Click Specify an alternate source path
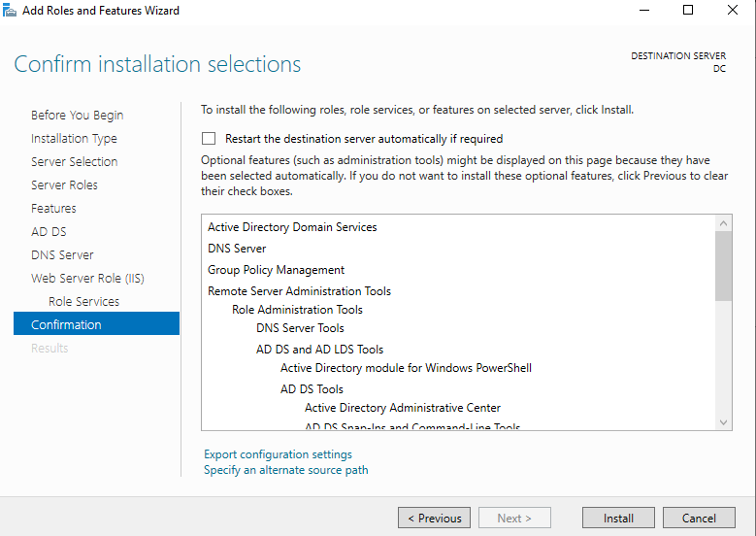 pyautogui.click(x=286, y=470)
